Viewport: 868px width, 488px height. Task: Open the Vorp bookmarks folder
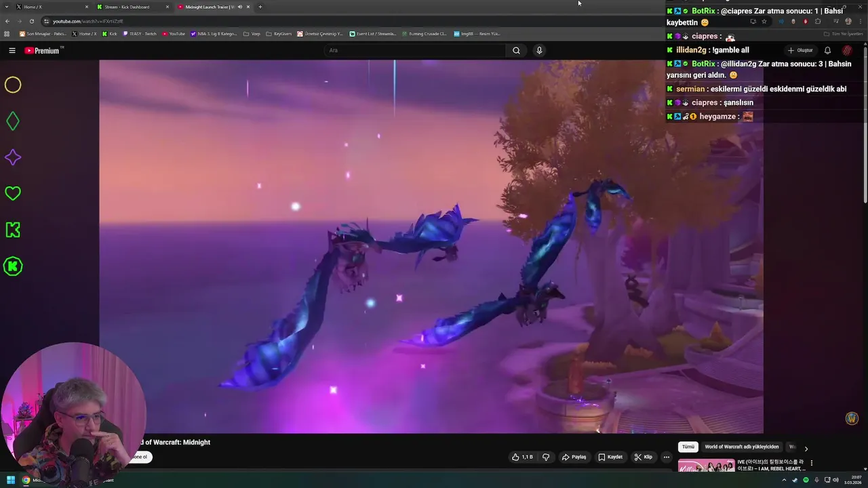tap(251, 33)
